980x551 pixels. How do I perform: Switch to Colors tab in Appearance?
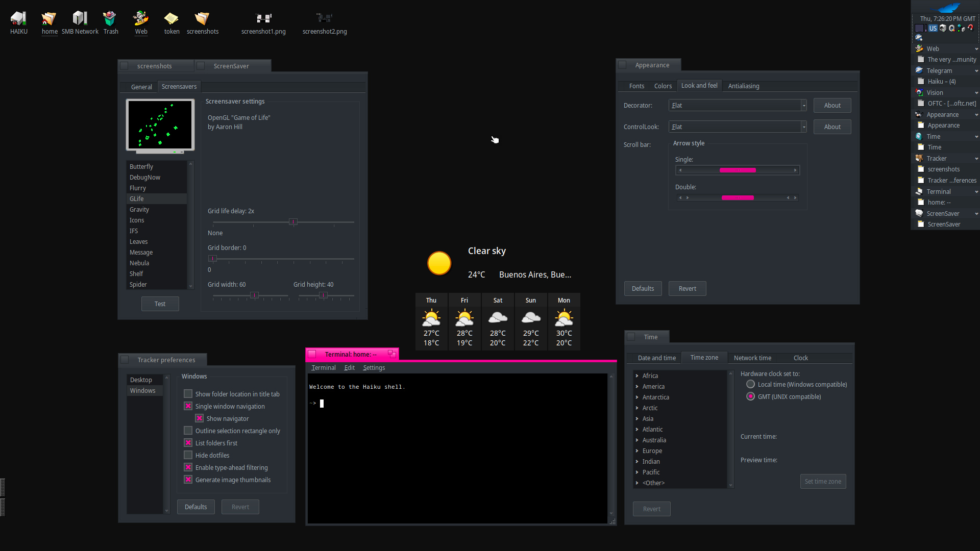coord(663,86)
